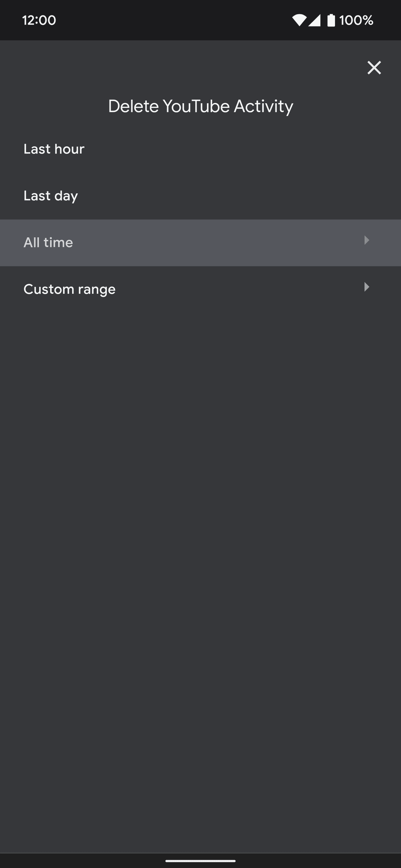This screenshot has width=401, height=868.
Task: Tap the Delete YouTube Activity heading
Action: [x=200, y=106]
